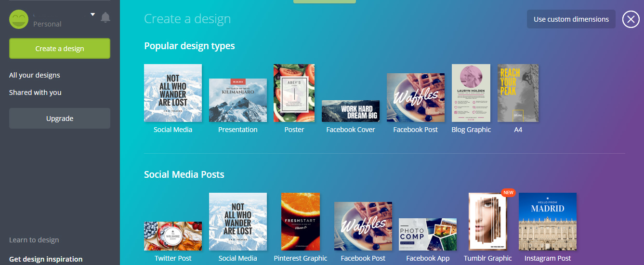The image size is (644, 265).
Task: Expand the account dropdown arrow
Action: point(93,14)
